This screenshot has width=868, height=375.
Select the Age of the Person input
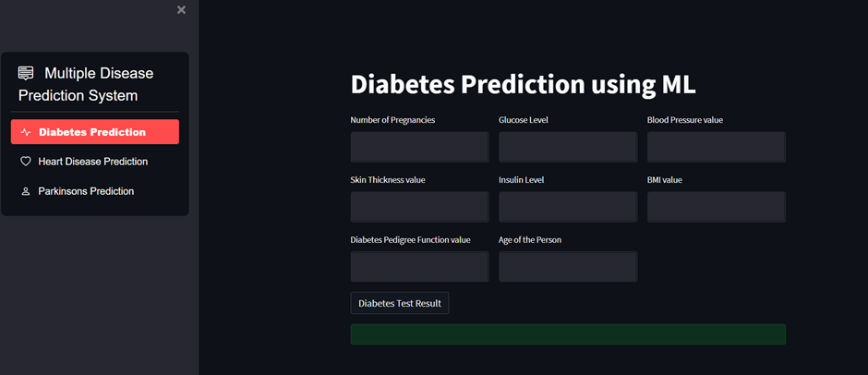(x=568, y=266)
